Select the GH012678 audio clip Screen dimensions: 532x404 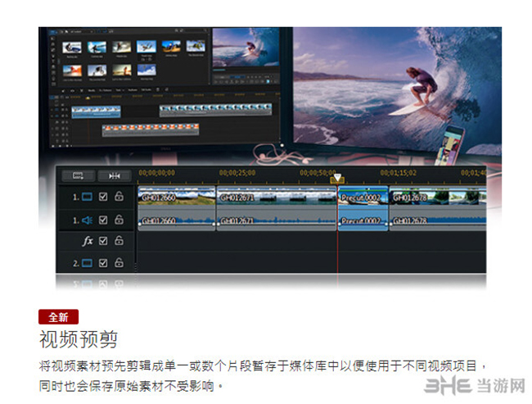[438, 221]
